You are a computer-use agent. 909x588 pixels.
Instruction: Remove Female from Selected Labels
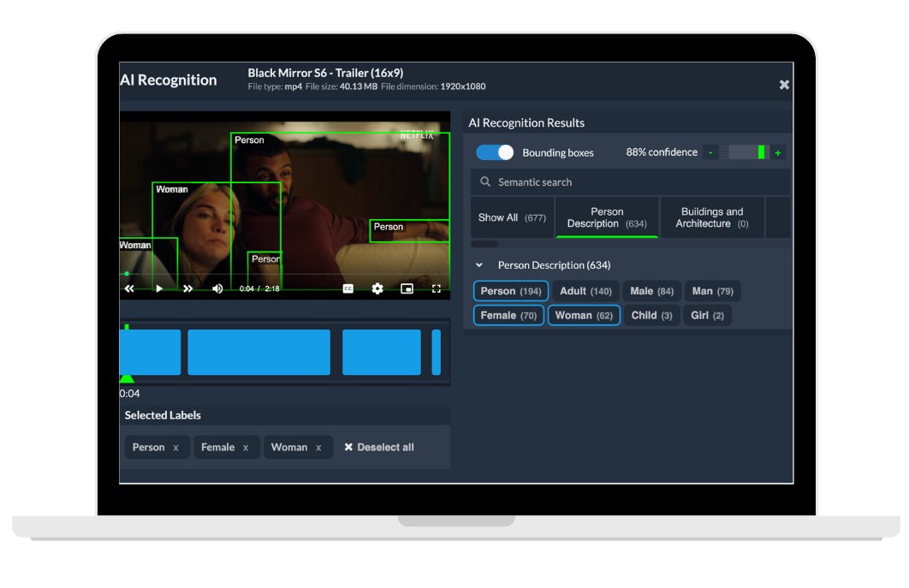coord(245,448)
